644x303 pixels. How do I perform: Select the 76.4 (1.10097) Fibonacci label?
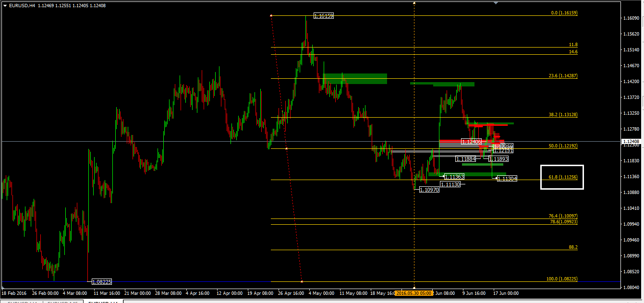point(563,216)
